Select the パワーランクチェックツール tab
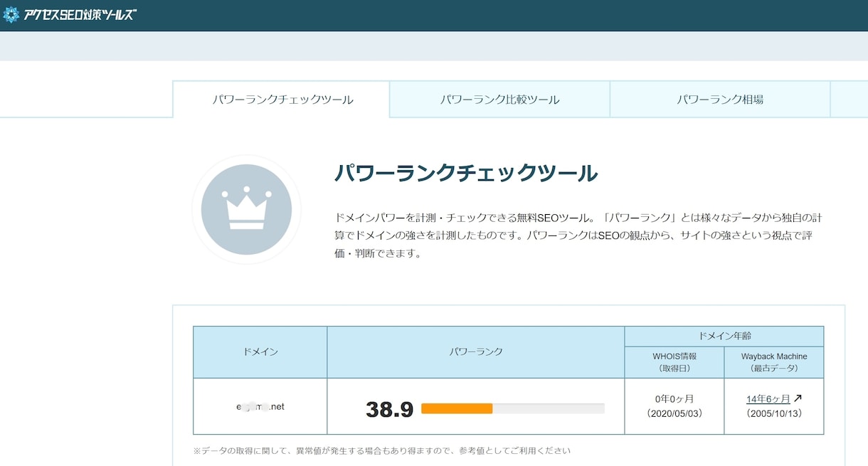Image resolution: width=868 pixels, height=466 pixels. pyautogui.click(x=282, y=100)
